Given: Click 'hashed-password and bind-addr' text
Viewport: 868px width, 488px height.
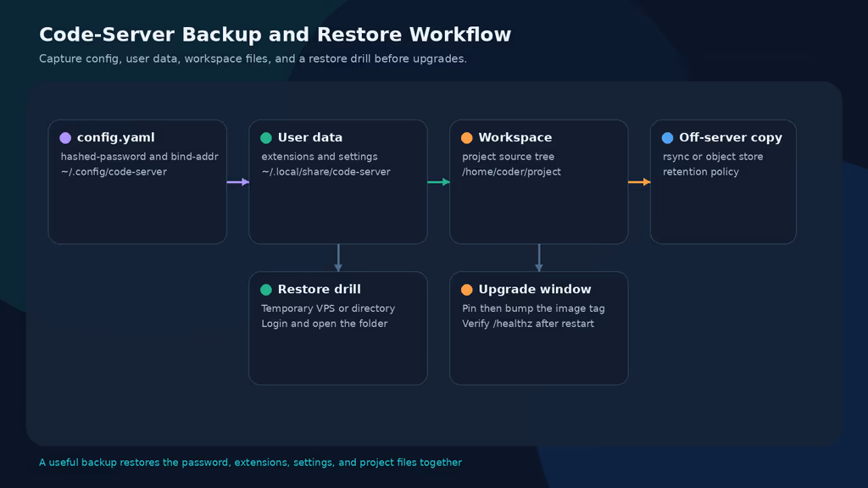Looking at the screenshot, I should pyautogui.click(x=140, y=157).
